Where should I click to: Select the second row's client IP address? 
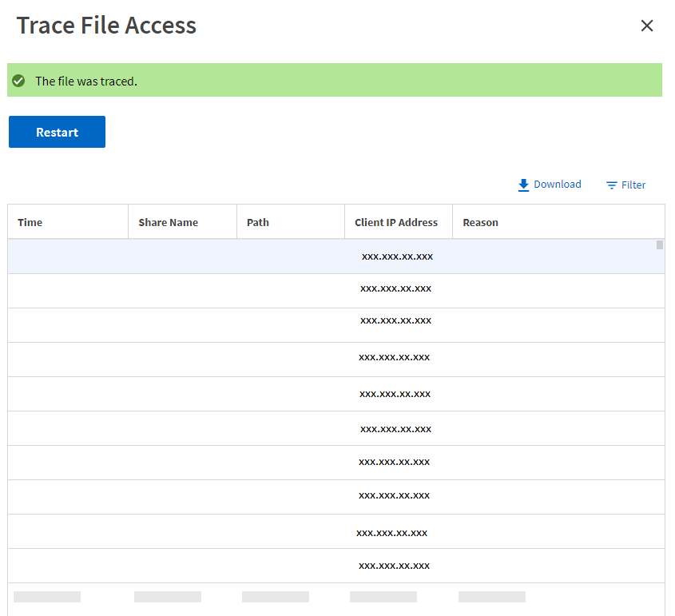pyautogui.click(x=395, y=288)
